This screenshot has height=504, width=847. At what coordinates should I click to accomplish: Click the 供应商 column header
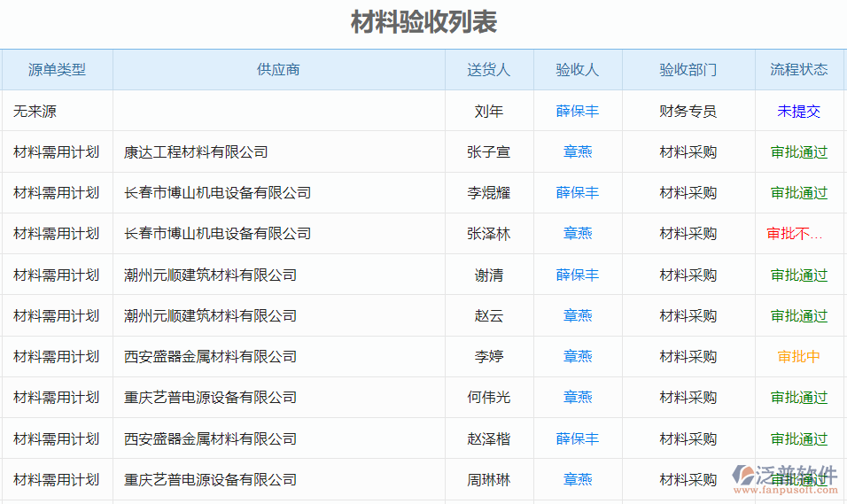278,69
